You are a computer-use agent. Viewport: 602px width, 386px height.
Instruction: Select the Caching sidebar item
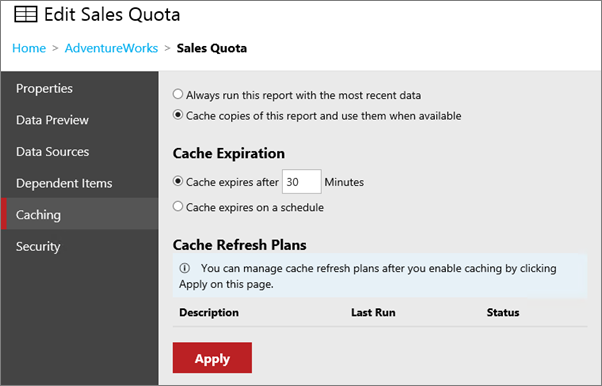[x=79, y=214]
